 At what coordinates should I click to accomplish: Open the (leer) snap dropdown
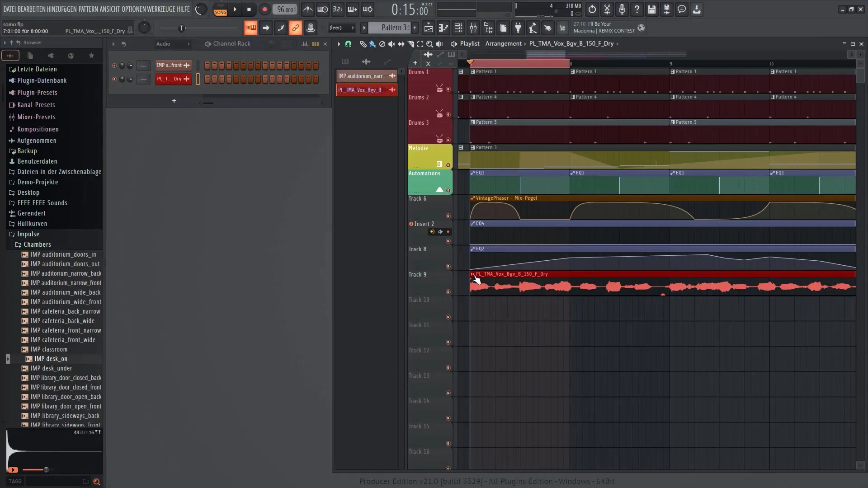point(341,28)
